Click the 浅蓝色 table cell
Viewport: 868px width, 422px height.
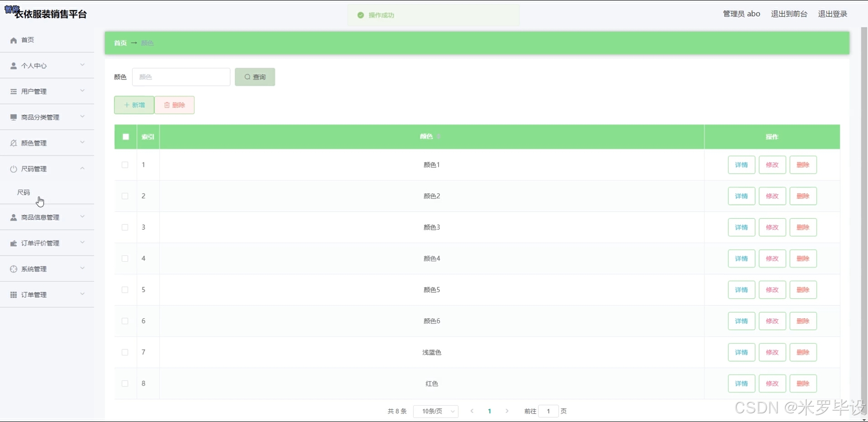432,352
